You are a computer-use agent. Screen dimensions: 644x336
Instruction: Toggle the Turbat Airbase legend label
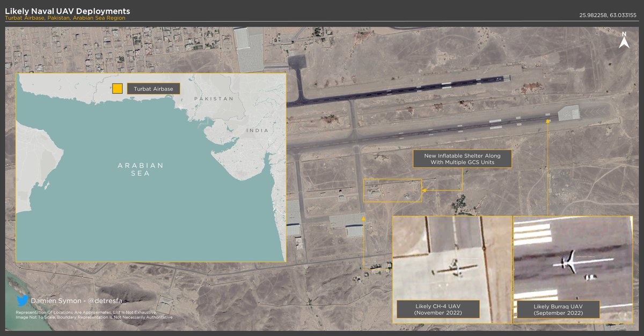(x=153, y=88)
